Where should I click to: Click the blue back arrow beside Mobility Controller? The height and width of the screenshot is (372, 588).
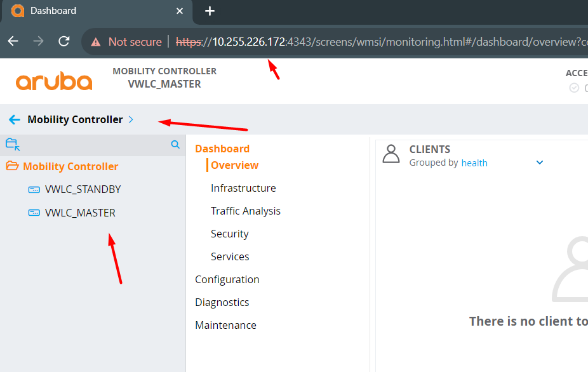coord(14,119)
